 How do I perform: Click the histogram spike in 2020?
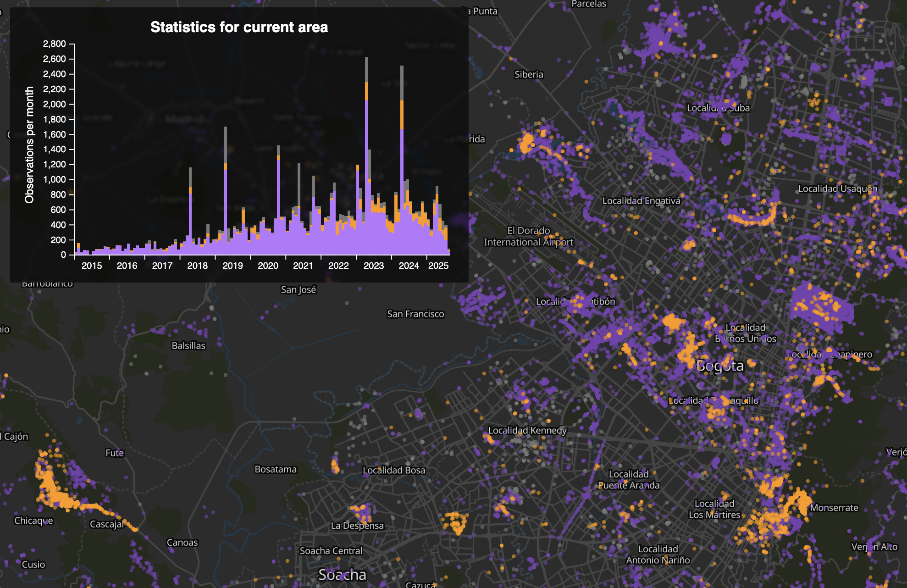pos(278,200)
